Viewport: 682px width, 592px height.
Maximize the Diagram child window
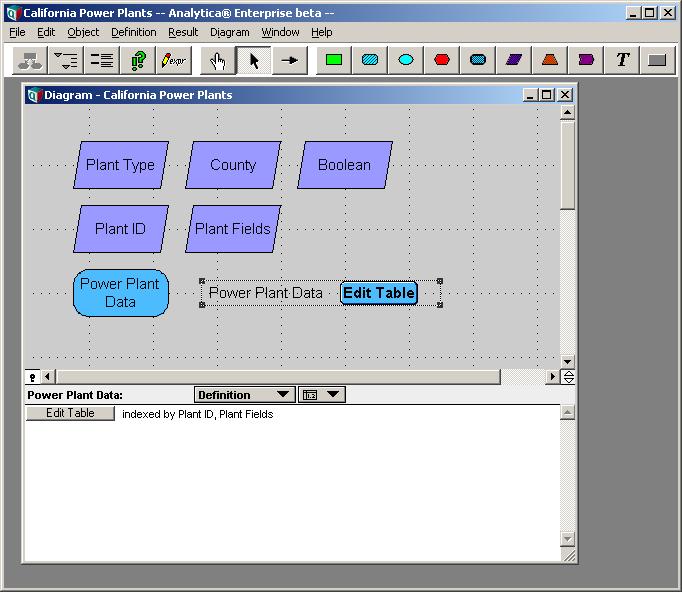(x=547, y=94)
